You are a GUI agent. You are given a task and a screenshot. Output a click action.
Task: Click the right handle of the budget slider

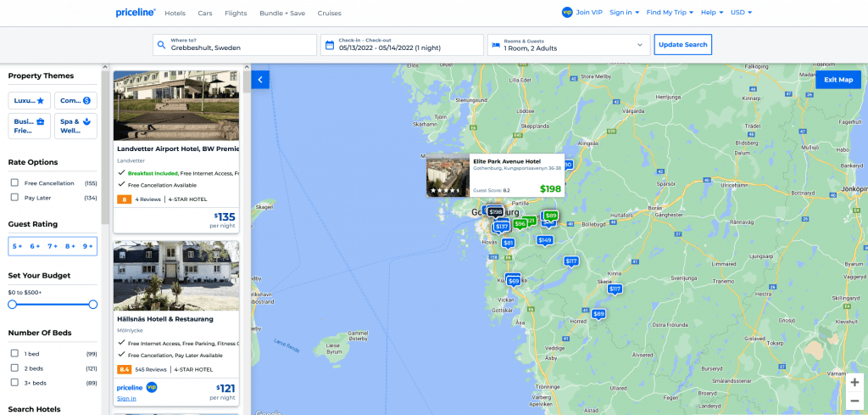pos(93,304)
